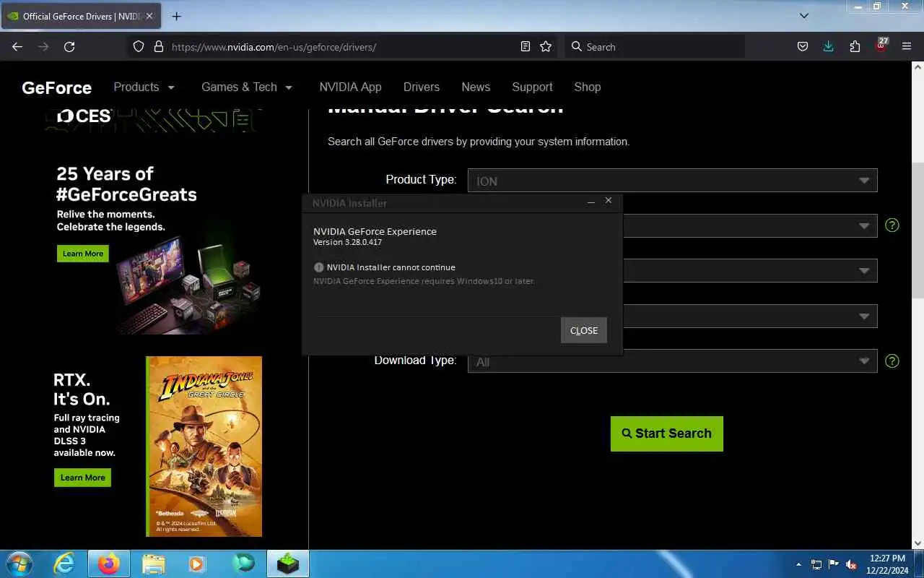Launch Internet Explorer from the taskbar
The image size is (924, 578).
(64, 564)
